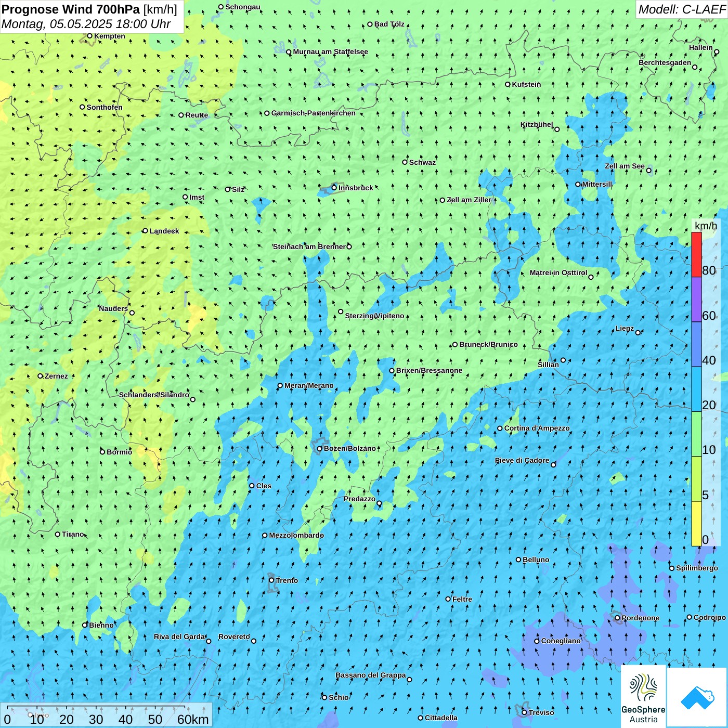Click the Bozen/Bolzano city marker
728x728 pixels.
[x=320, y=449]
